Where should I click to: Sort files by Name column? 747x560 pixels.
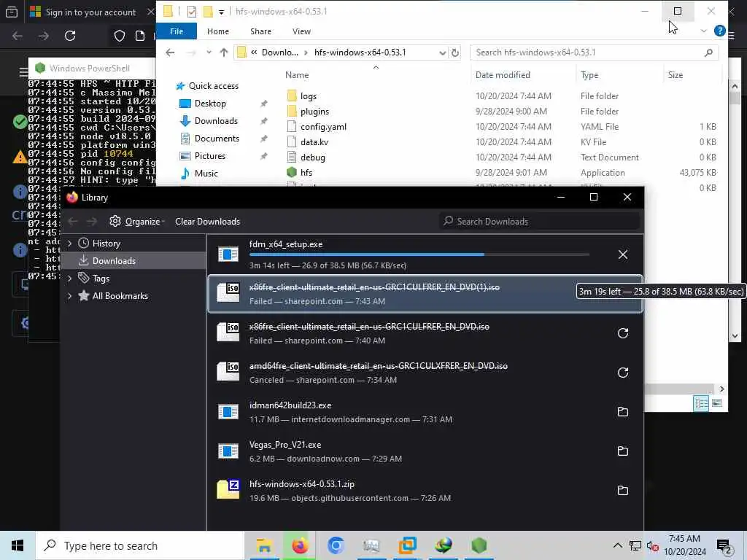pos(297,75)
